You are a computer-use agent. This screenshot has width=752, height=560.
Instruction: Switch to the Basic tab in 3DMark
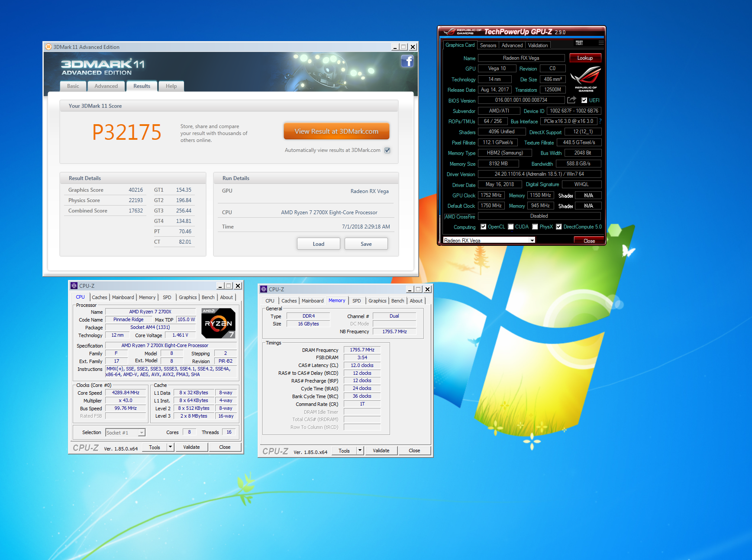[73, 86]
